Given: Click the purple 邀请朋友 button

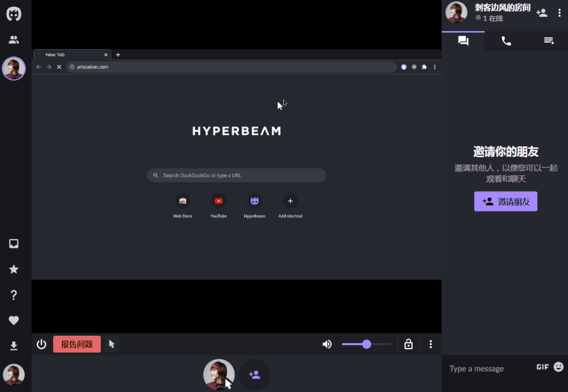Looking at the screenshot, I should (506, 202).
